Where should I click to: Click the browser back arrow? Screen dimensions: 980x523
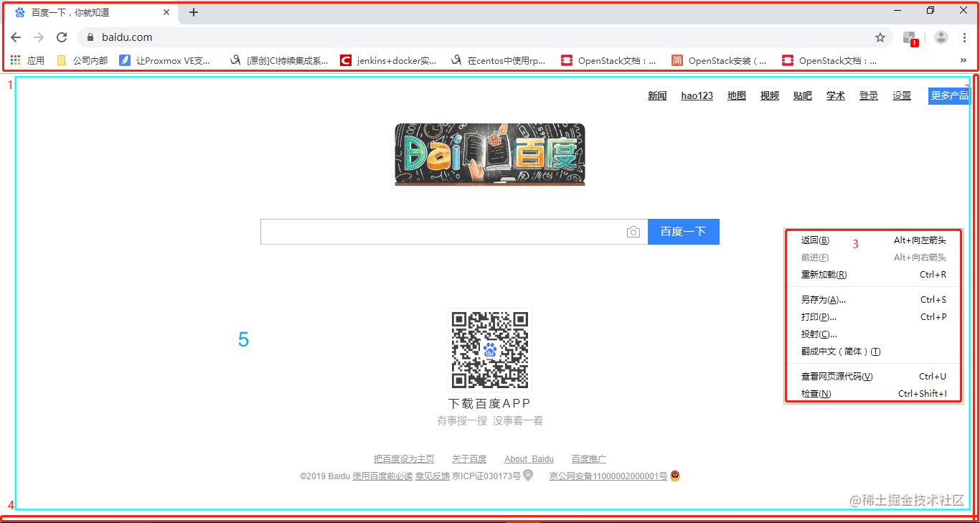pos(16,37)
